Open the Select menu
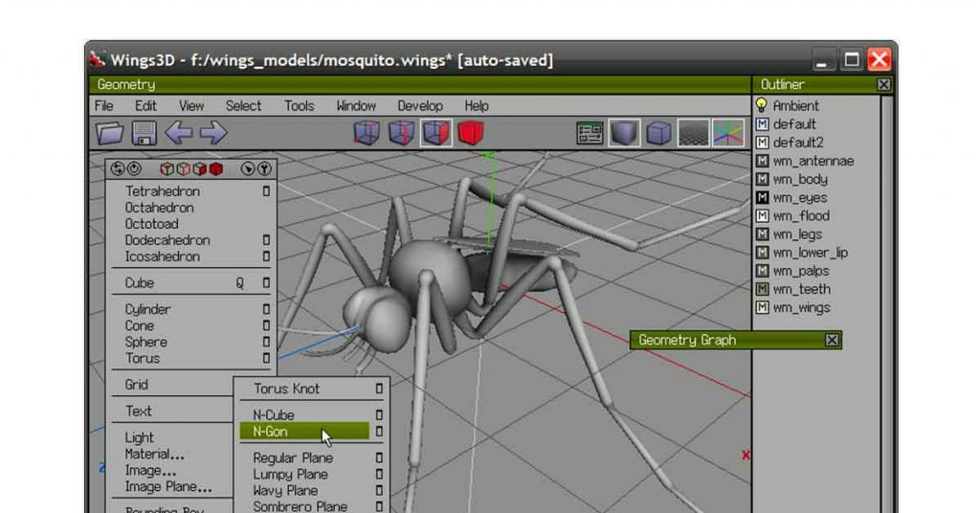 coord(243,105)
